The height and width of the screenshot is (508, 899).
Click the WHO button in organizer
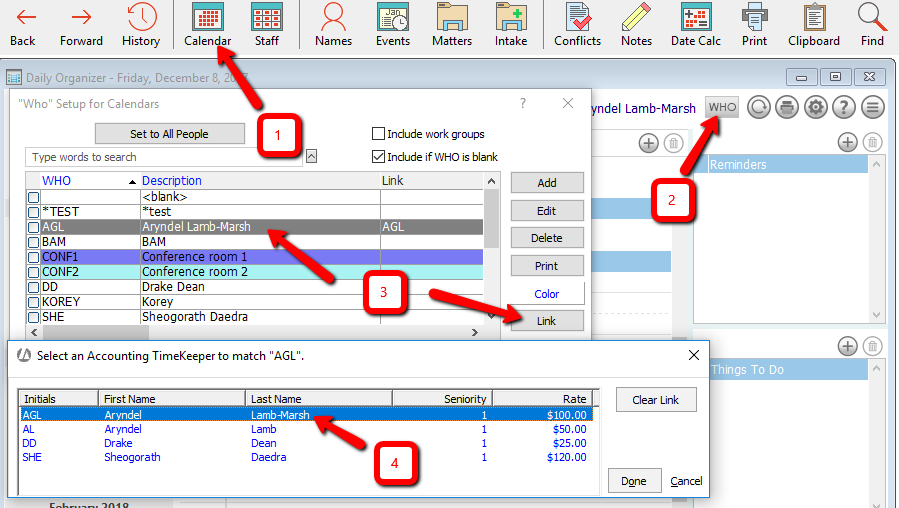coord(722,107)
